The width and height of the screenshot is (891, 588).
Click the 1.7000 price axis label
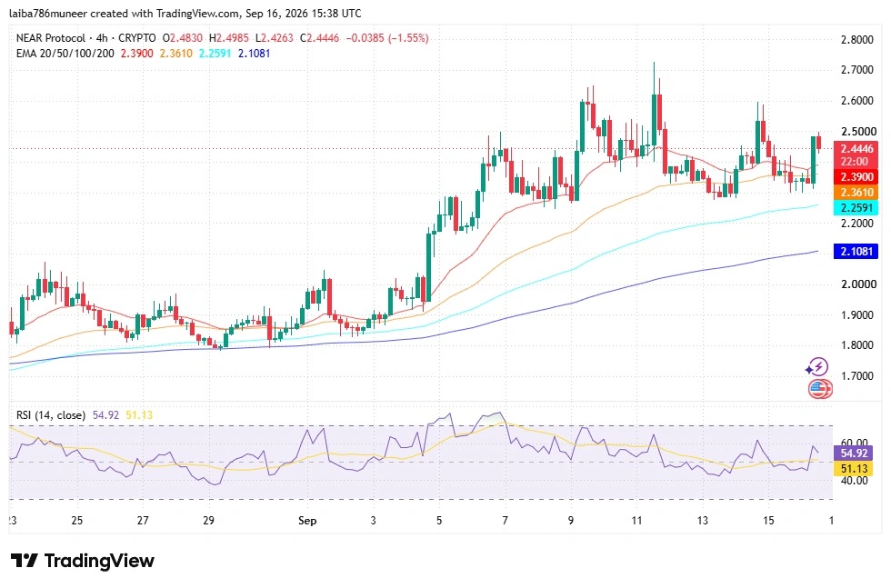tap(856, 376)
